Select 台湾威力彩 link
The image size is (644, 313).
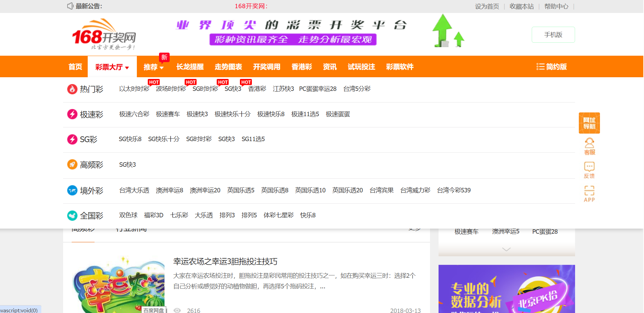415,190
